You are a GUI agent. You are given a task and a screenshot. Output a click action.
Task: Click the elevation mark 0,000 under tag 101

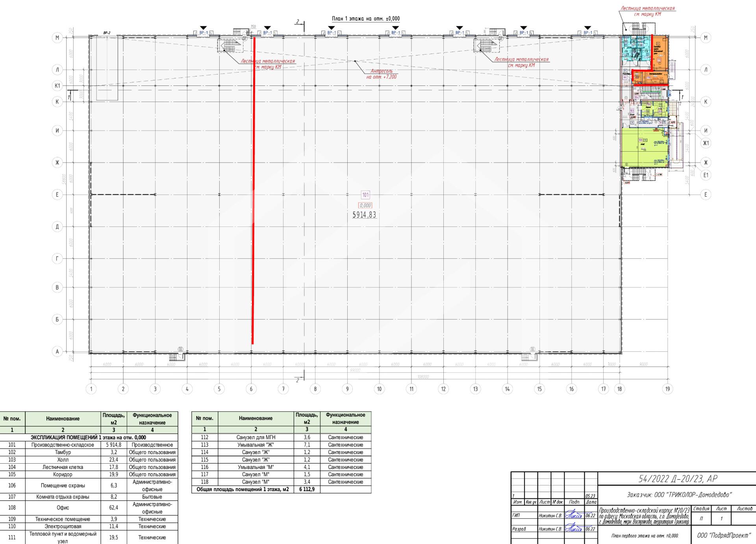365,204
